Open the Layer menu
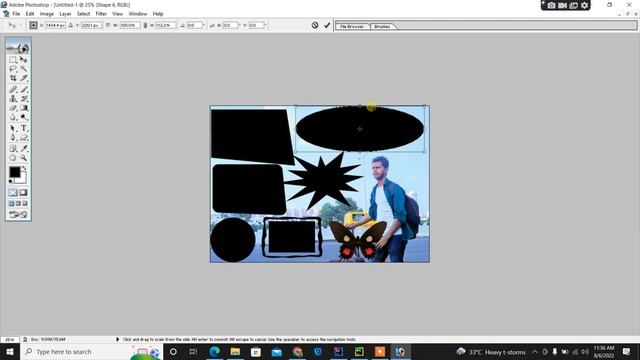This screenshot has height=360, width=640. [65, 14]
